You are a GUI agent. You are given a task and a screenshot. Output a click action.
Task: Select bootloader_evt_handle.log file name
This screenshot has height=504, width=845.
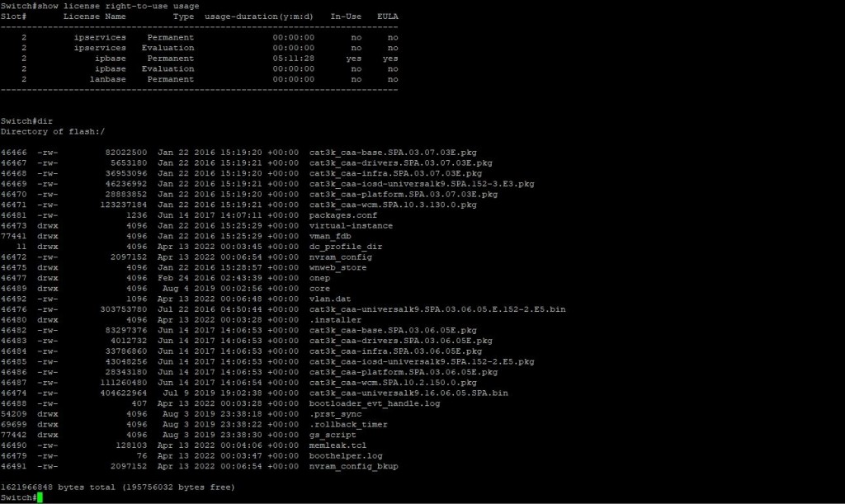pos(375,403)
